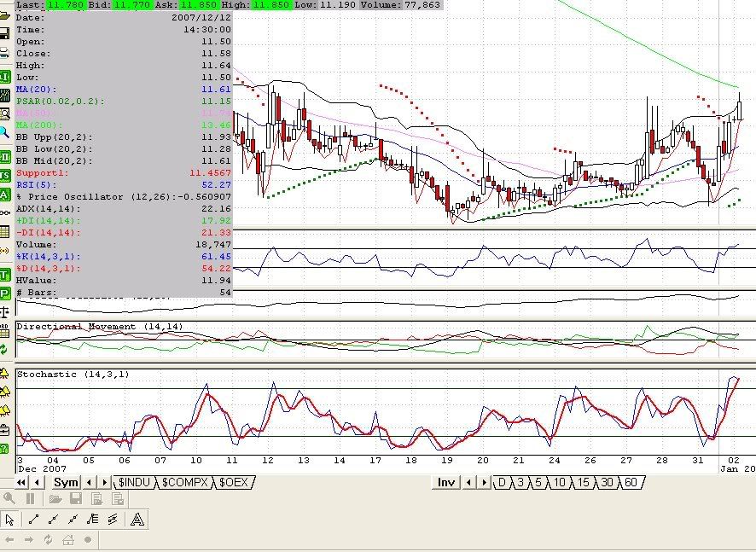Screen dimensions: 756x552
Task: Click the refresh icon in navigation toolbar
Action: pos(49,539)
